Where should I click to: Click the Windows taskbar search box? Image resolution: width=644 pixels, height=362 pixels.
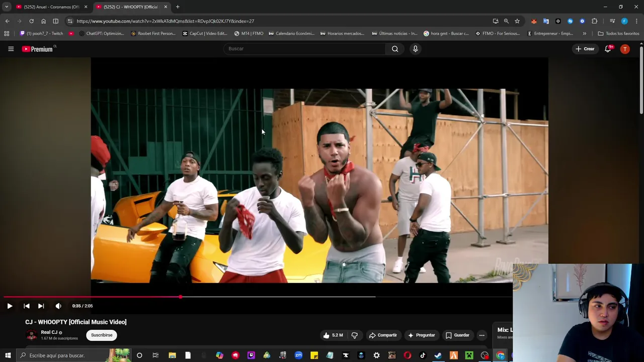[x=73, y=355]
